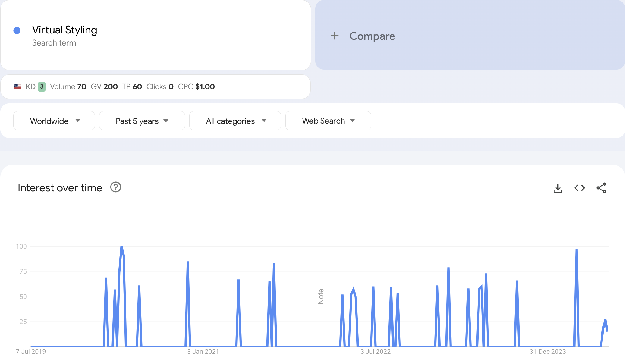
Task: Expand the Past 5 years dropdown
Action: 142,121
